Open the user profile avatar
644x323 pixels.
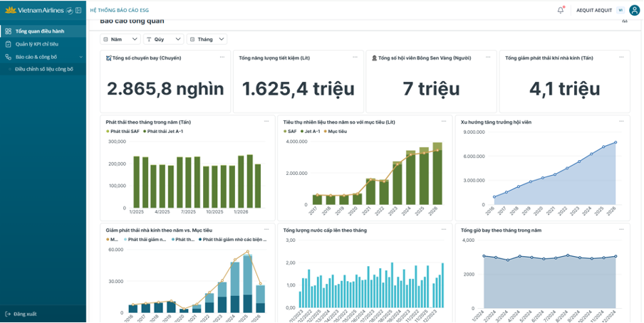634,10
